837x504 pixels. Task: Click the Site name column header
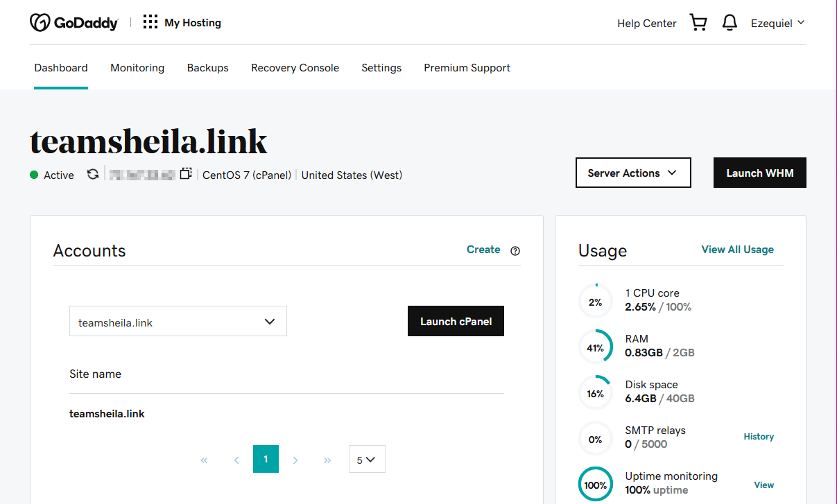pyautogui.click(x=95, y=374)
